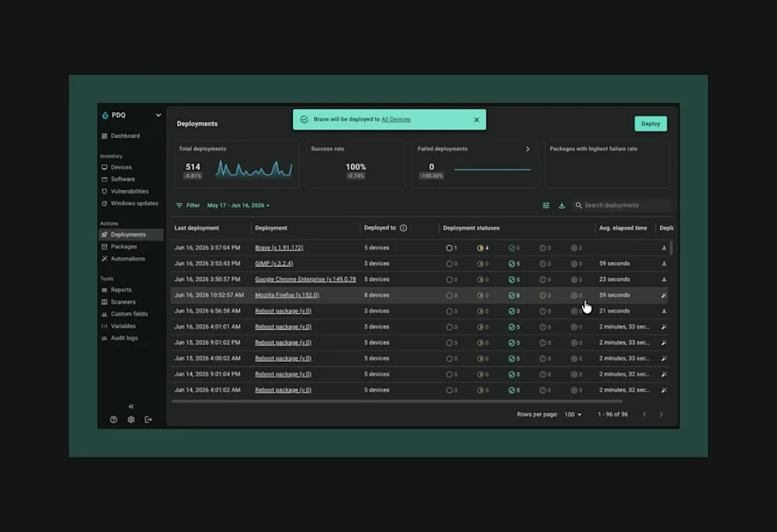Screen dimensions: 777x532
Task: Open column settings icon
Action: pos(545,205)
